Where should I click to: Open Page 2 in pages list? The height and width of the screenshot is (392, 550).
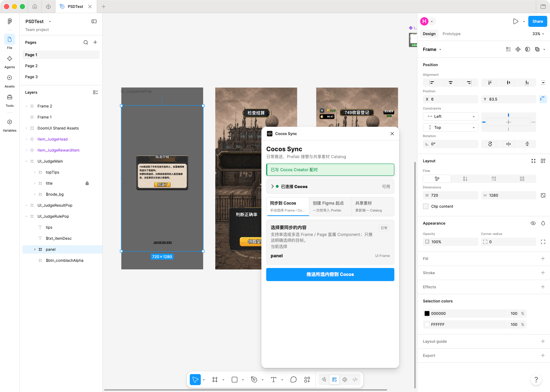click(61, 66)
